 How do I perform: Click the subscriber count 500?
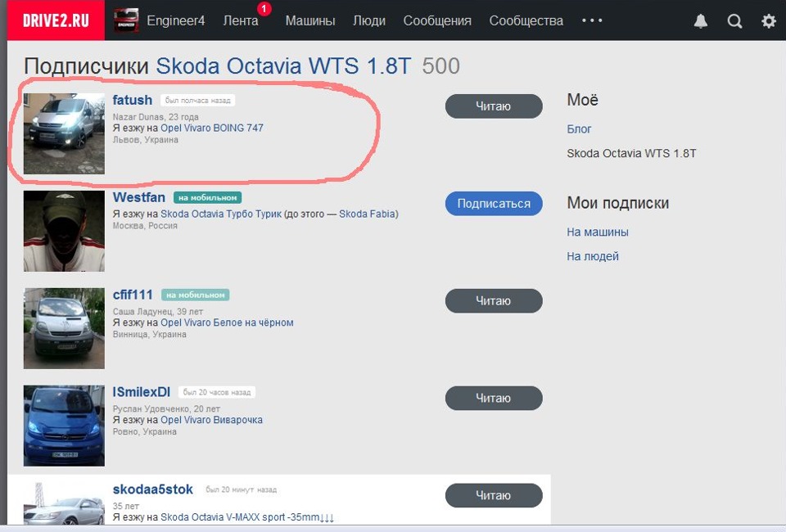tap(440, 66)
